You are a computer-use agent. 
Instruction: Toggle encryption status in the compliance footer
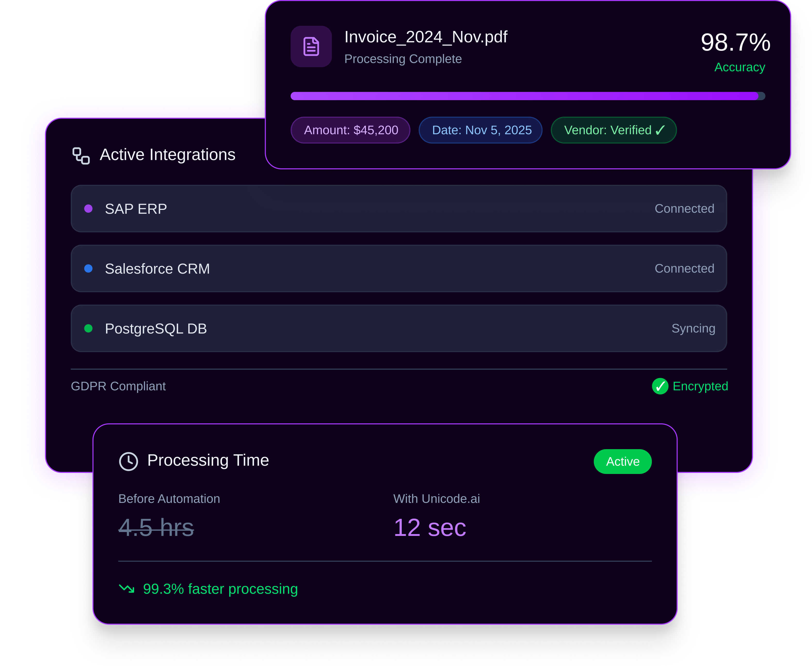[690, 386]
